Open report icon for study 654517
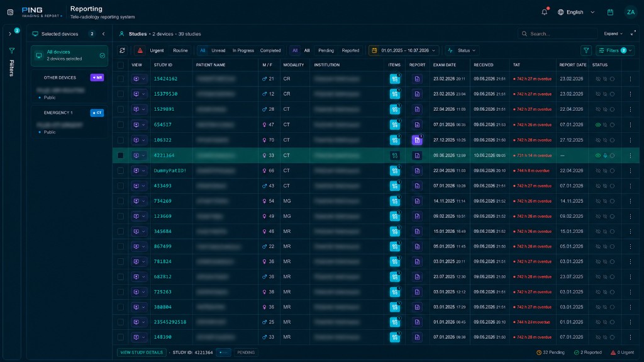Screen dimensions: 644x362 click(x=417, y=125)
